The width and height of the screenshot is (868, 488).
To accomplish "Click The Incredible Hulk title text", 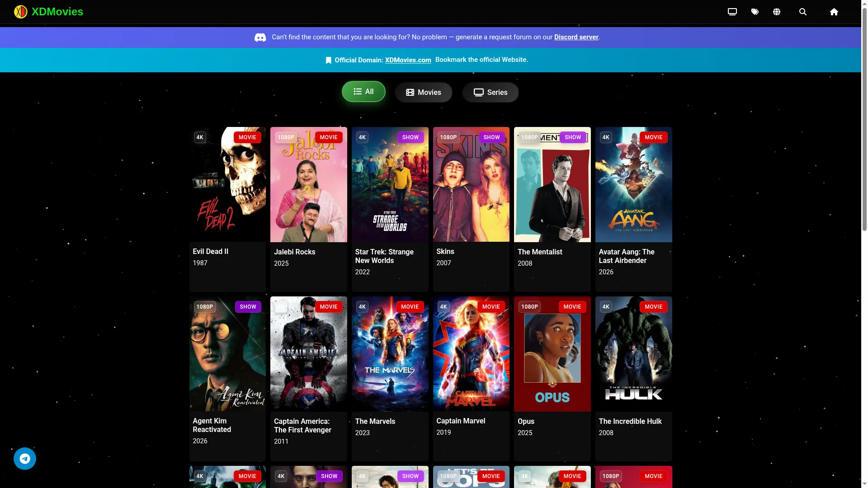I will (x=630, y=422).
